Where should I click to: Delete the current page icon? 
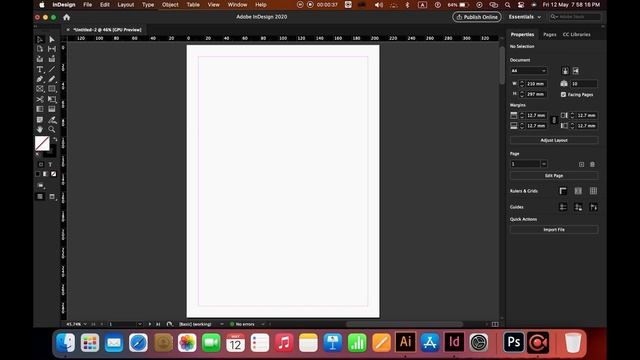593,164
